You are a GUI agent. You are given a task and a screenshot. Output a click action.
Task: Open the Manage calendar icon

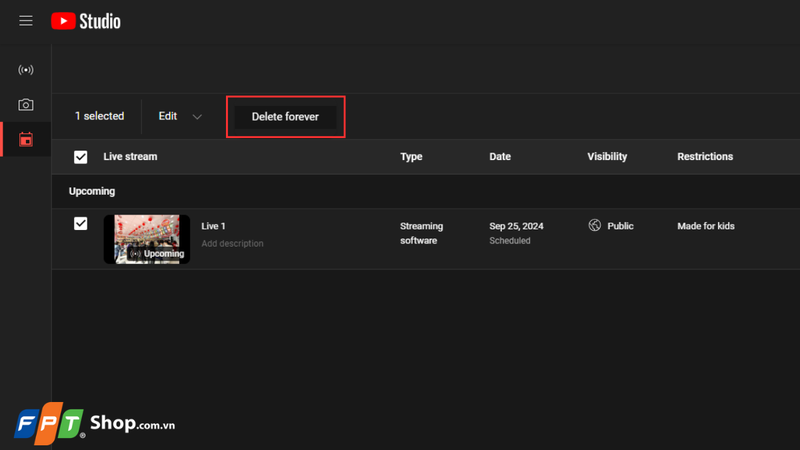click(x=26, y=139)
